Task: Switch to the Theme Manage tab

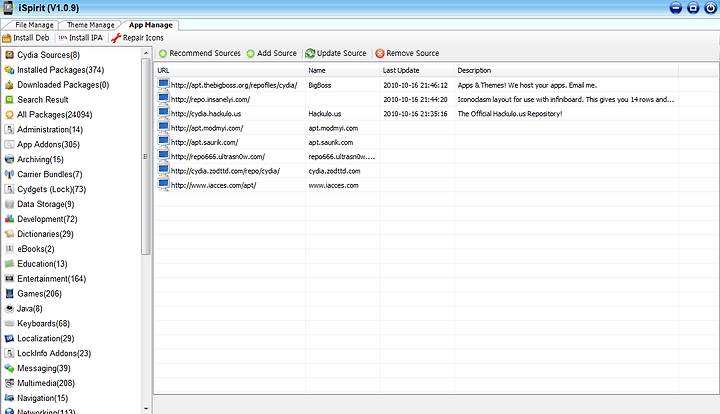Action: point(90,25)
